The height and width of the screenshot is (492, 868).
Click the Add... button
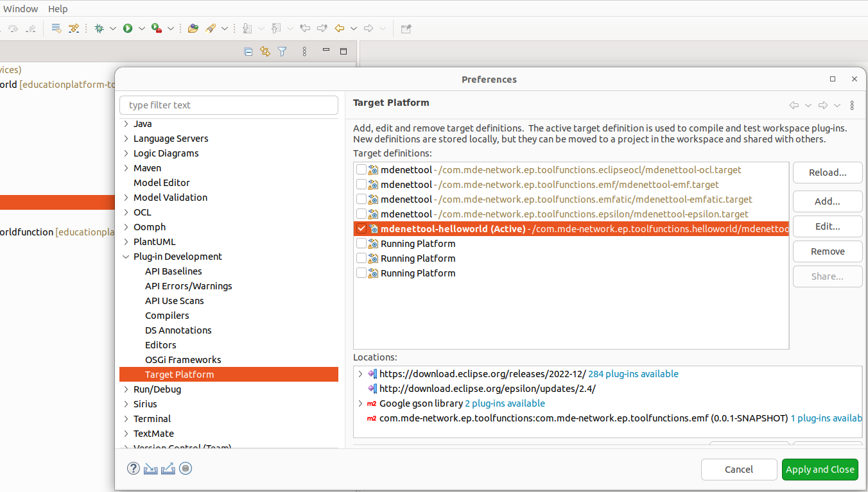tap(828, 201)
